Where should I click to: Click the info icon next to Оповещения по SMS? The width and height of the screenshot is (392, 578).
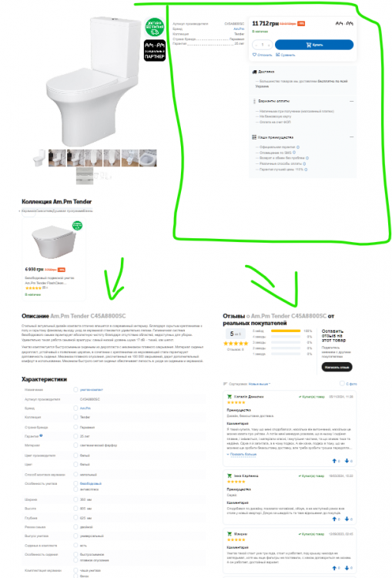294,153
